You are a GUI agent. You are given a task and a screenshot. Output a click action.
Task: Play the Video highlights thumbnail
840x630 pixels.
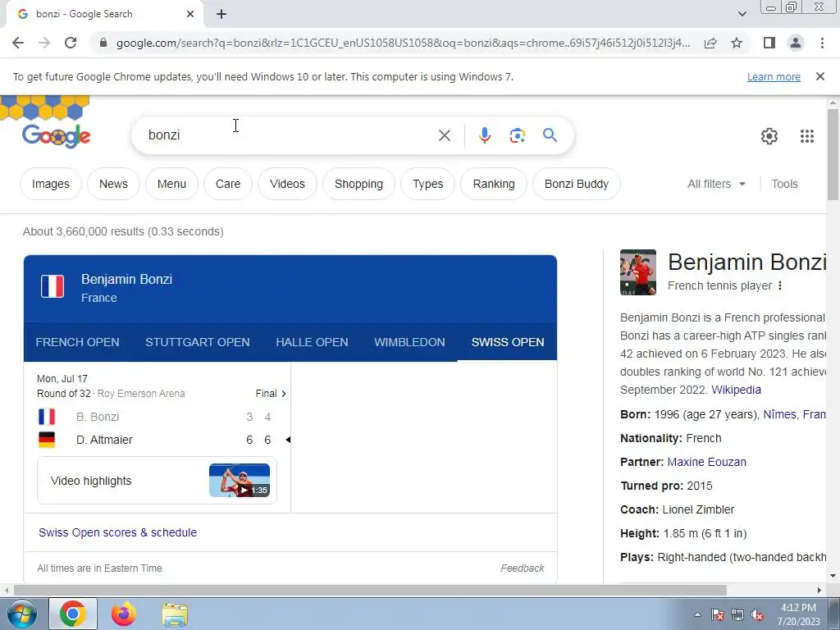click(x=239, y=480)
